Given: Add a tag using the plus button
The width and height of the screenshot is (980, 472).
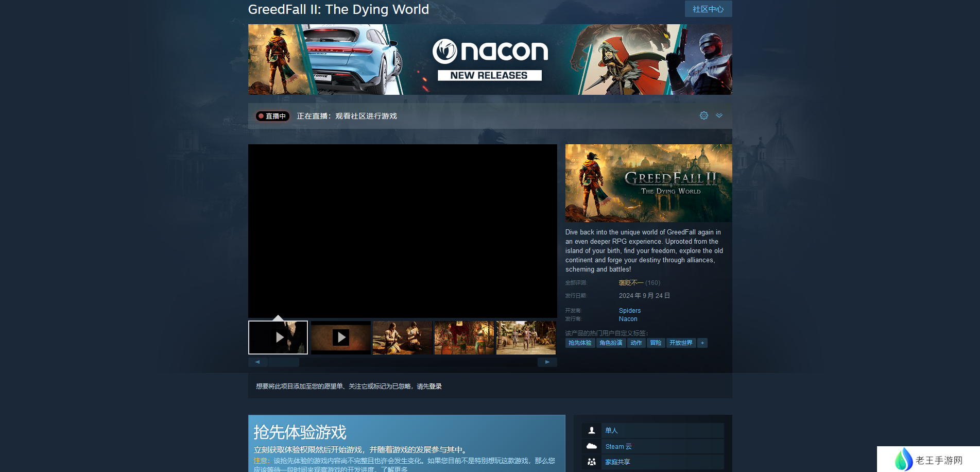Looking at the screenshot, I should click(x=702, y=343).
